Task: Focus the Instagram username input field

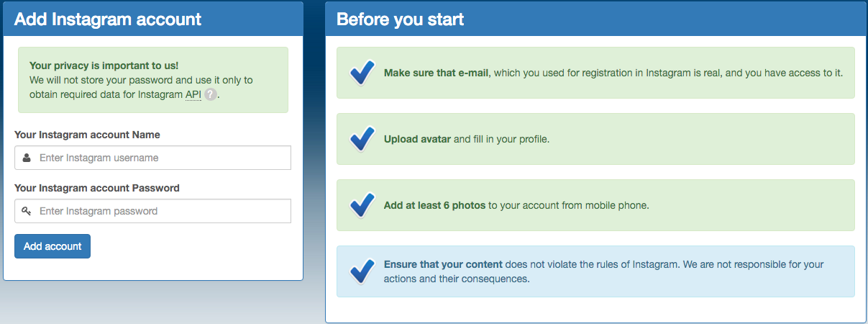Action: (x=152, y=158)
